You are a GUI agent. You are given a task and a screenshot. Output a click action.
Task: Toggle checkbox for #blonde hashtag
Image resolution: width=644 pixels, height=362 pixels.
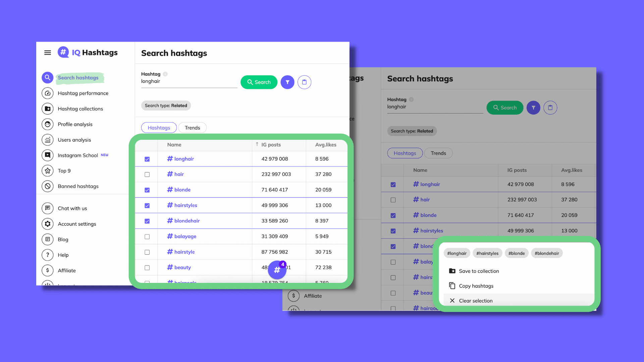(x=147, y=190)
